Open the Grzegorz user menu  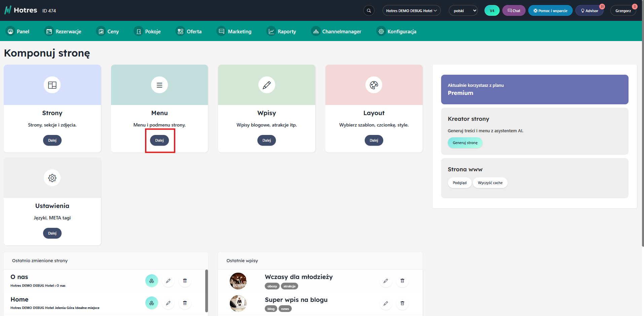pos(623,11)
